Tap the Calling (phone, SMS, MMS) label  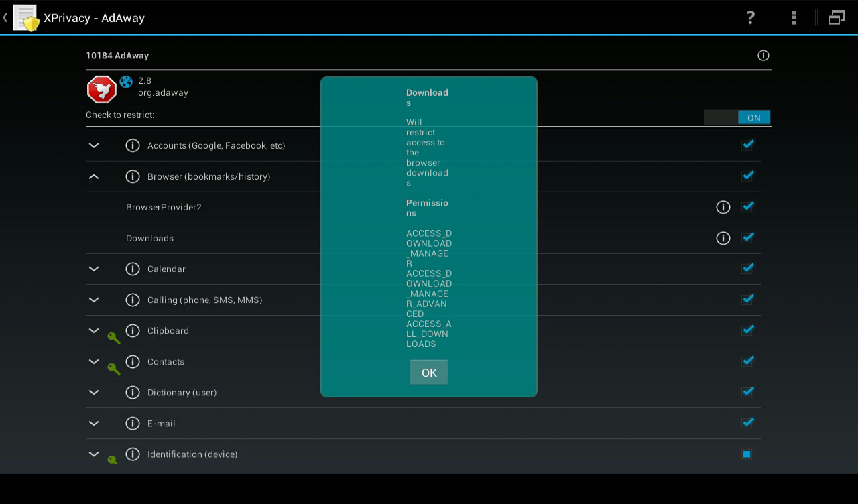204,300
